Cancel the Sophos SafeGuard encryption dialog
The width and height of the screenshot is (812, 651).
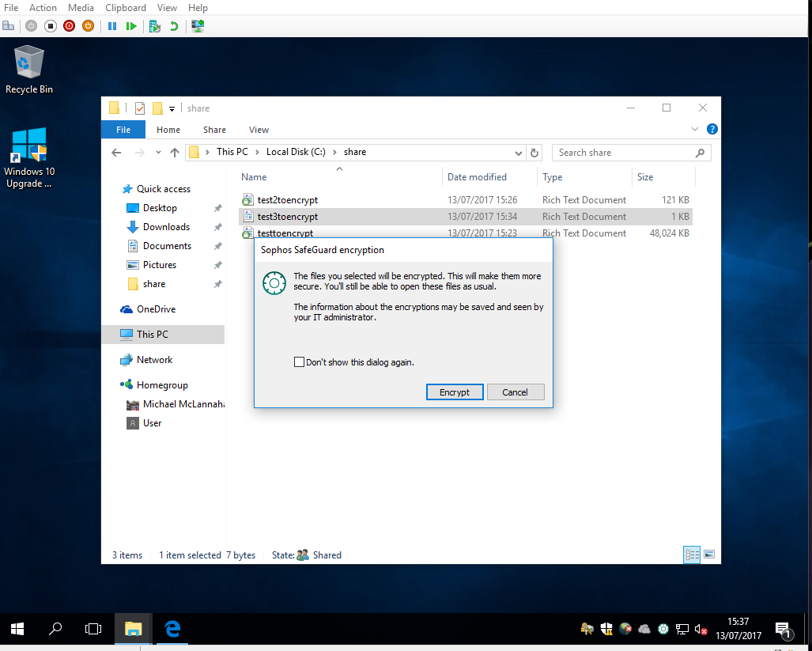[516, 392]
